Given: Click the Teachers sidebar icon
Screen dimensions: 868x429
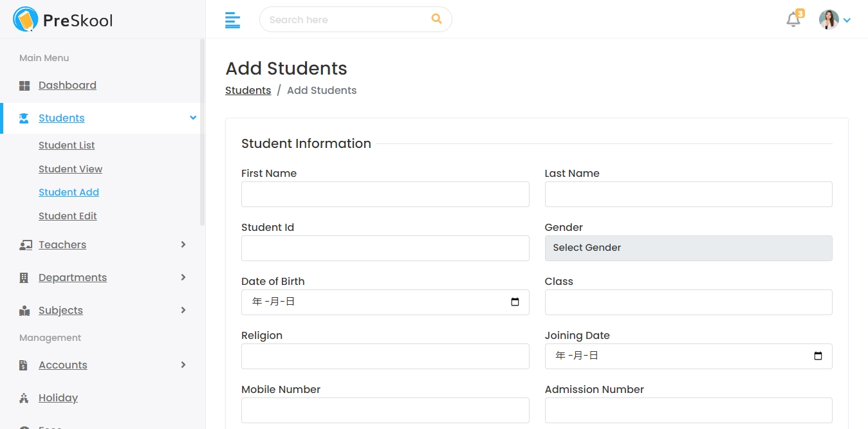Looking at the screenshot, I should click(25, 245).
